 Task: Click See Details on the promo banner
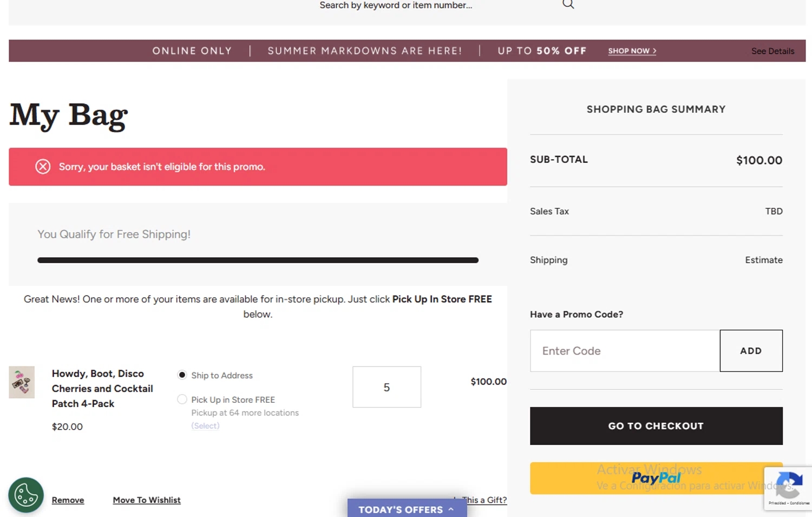tap(772, 51)
